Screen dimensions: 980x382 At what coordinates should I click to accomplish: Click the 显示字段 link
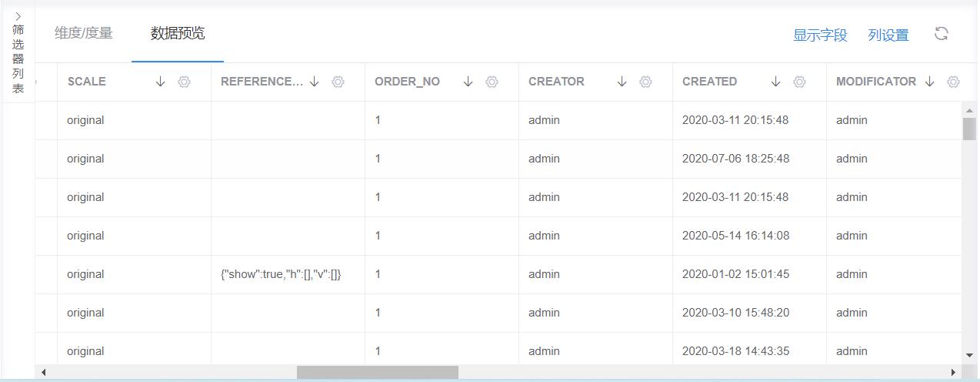pyautogui.click(x=820, y=35)
